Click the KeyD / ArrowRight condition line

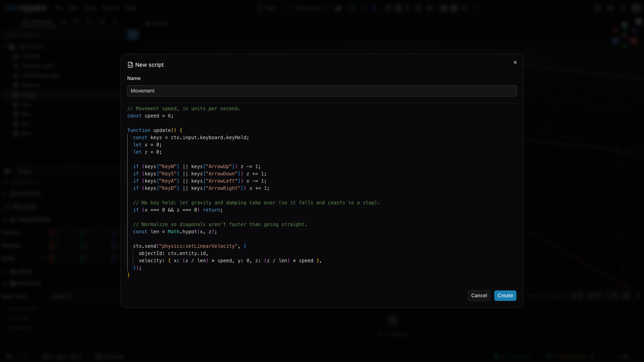[201, 188]
